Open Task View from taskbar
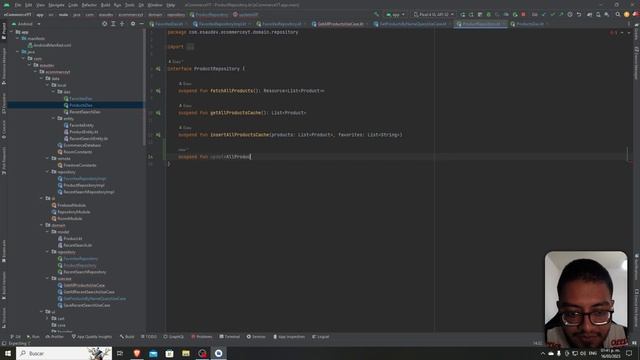Screen dimensions: 640x360 pos(120,353)
